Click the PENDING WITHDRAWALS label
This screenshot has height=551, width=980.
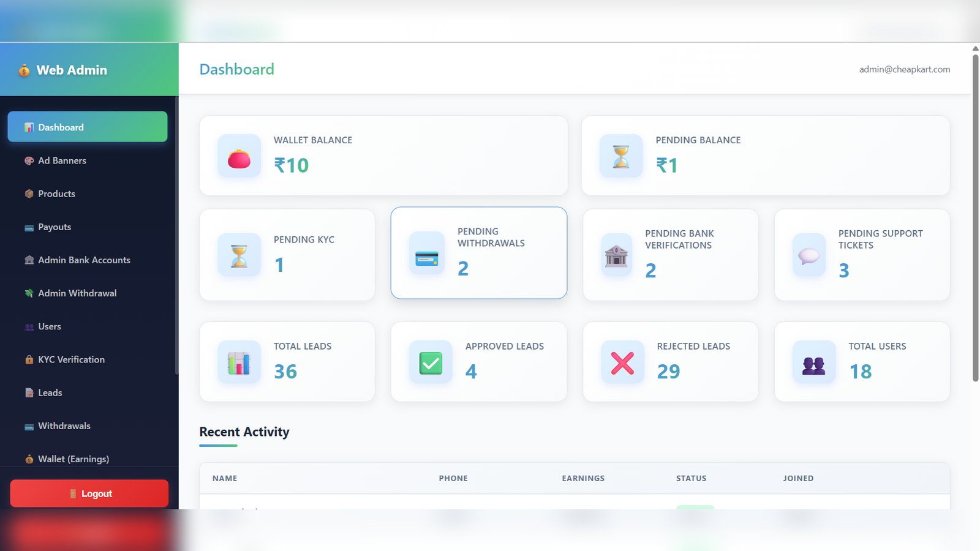coord(491,237)
